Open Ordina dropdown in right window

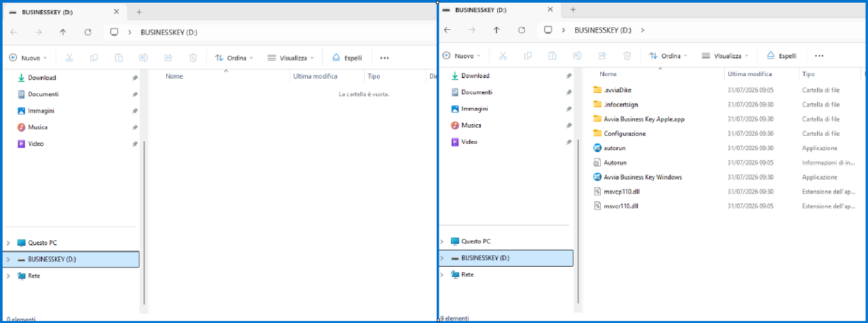point(668,56)
